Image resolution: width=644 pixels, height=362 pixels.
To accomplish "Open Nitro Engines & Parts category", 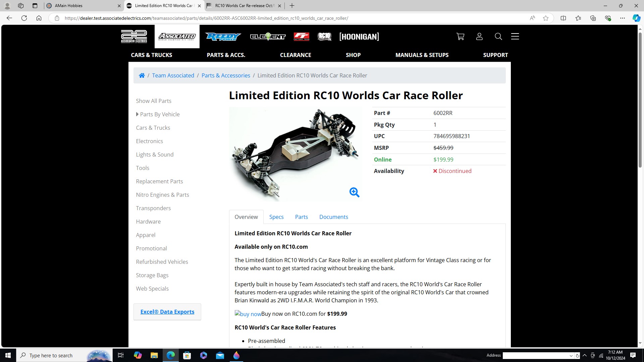I will point(162,195).
